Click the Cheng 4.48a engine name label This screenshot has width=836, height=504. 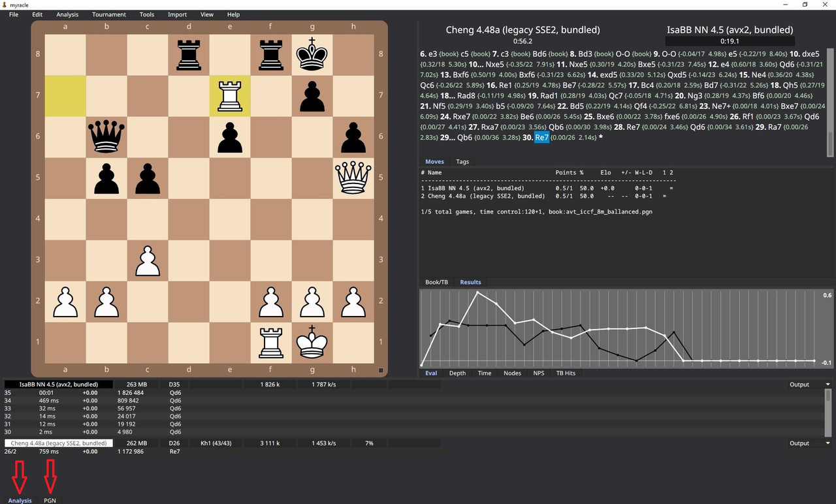point(59,443)
